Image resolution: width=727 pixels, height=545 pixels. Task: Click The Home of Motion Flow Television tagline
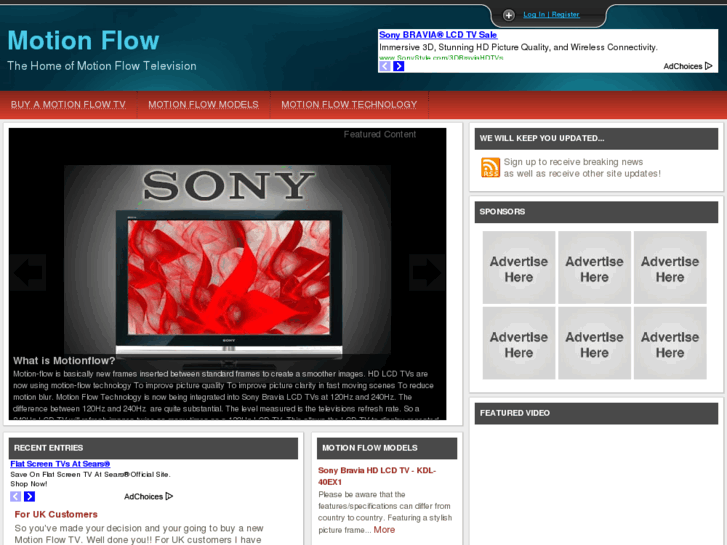tap(102, 66)
